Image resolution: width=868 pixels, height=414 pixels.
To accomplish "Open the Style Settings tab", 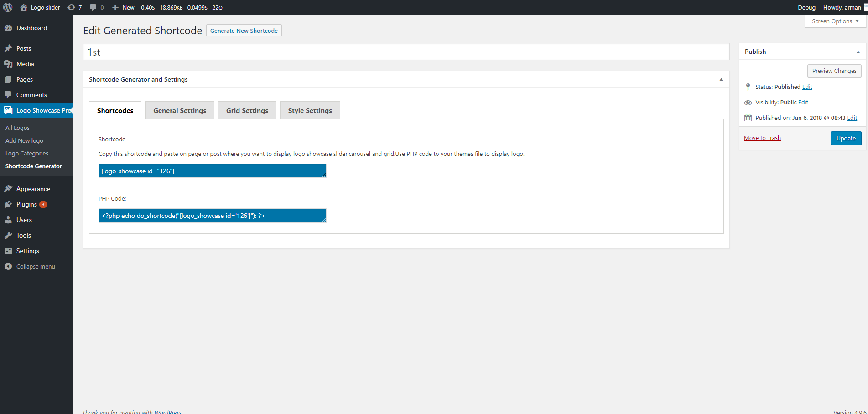I will pyautogui.click(x=310, y=110).
